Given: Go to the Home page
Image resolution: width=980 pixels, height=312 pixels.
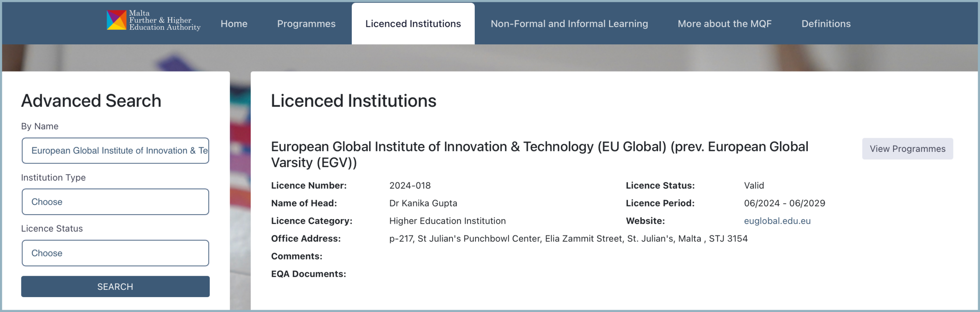Looking at the screenshot, I should pos(234,24).
